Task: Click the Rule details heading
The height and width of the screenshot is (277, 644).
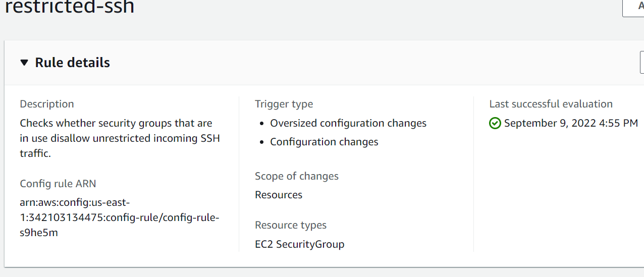Action: (x=72, y=63)
